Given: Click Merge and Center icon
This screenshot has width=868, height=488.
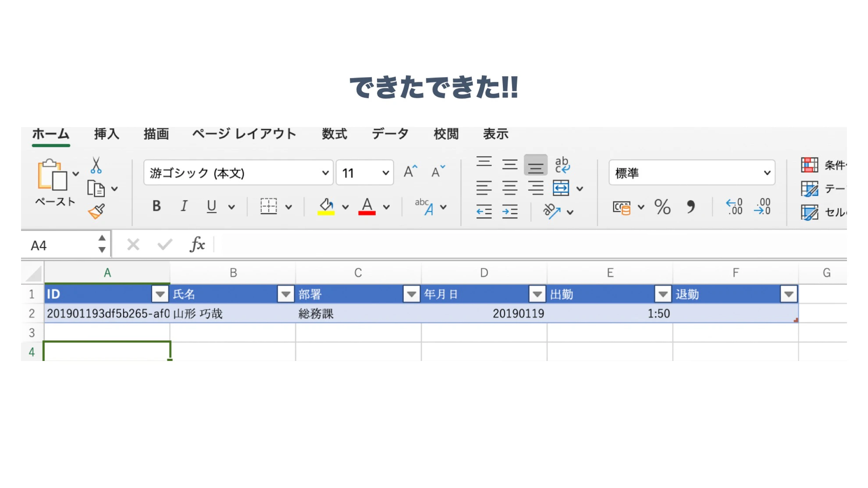Looking at the screenshot, I should pos(561,188).
